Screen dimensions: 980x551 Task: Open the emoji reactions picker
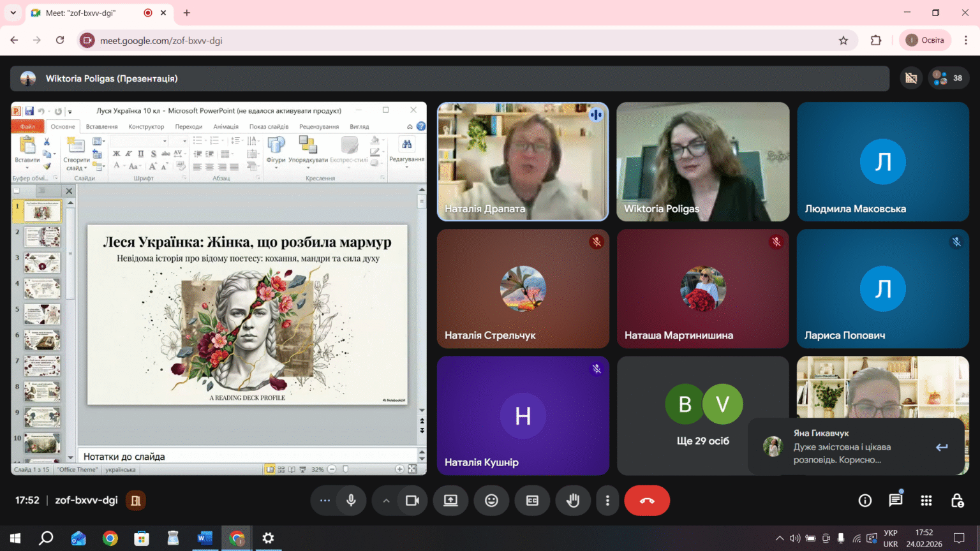(491, 501)
